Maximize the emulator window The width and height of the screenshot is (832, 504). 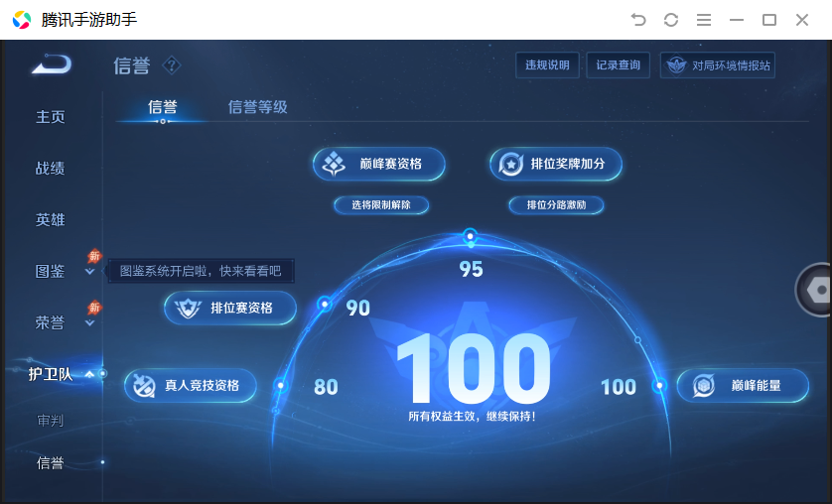click(769, 20)
